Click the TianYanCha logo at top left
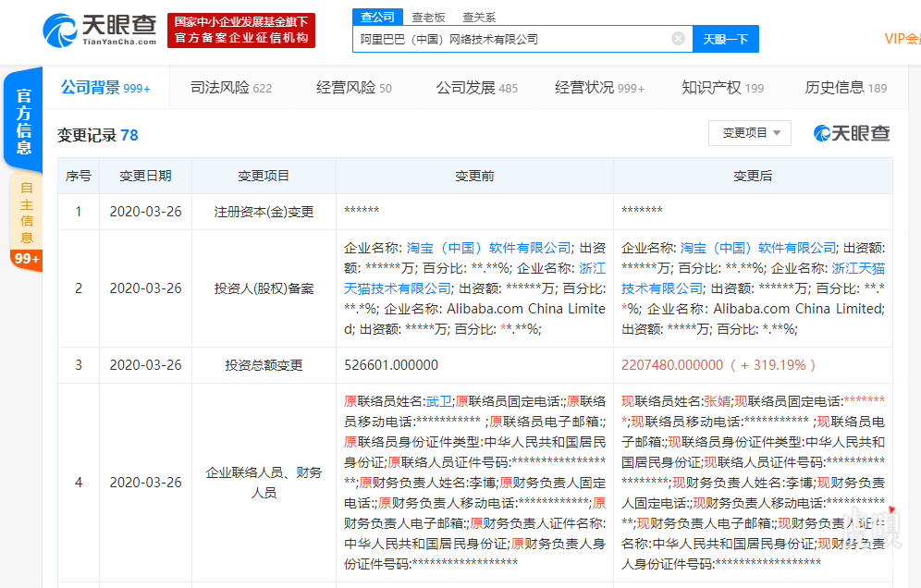 [x=99, y=31]
